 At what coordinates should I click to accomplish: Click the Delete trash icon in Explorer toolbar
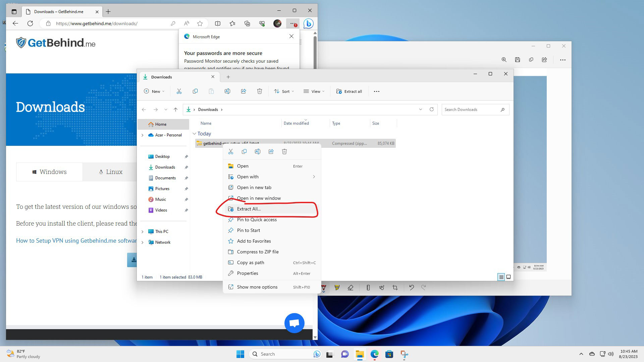(x=260, y=91)
